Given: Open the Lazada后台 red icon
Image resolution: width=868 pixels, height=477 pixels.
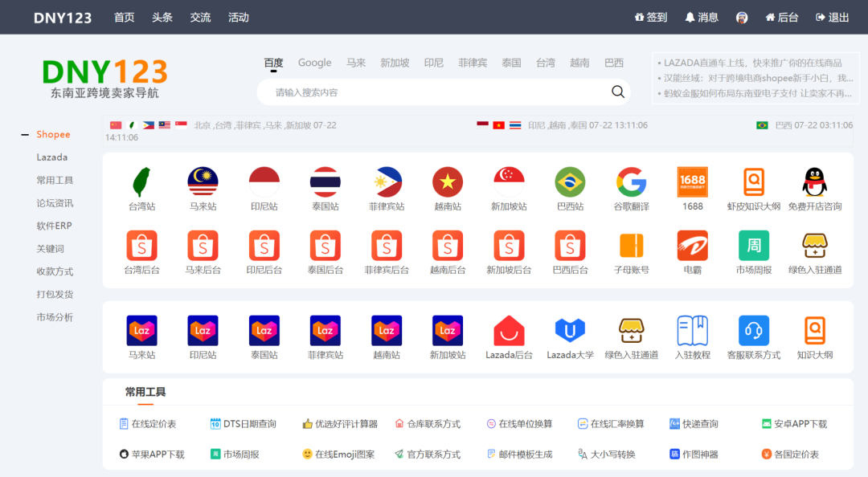Looking at the screenshot, I should coord(509,330).
